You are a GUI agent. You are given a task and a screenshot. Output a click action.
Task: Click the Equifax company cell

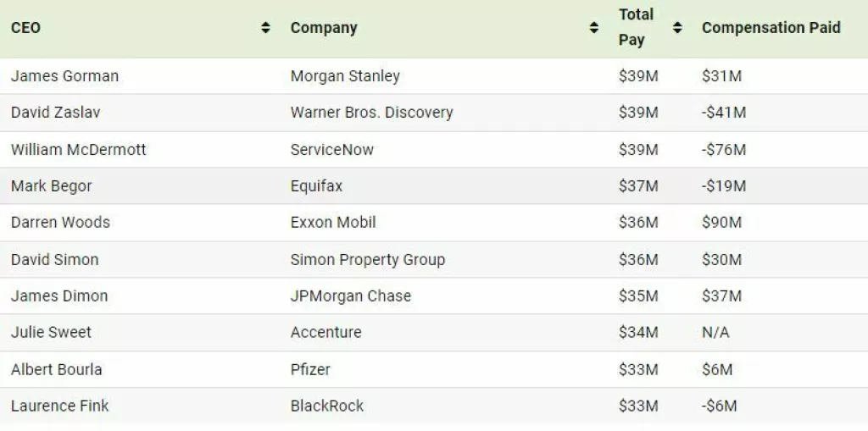(x=316, y=186)
